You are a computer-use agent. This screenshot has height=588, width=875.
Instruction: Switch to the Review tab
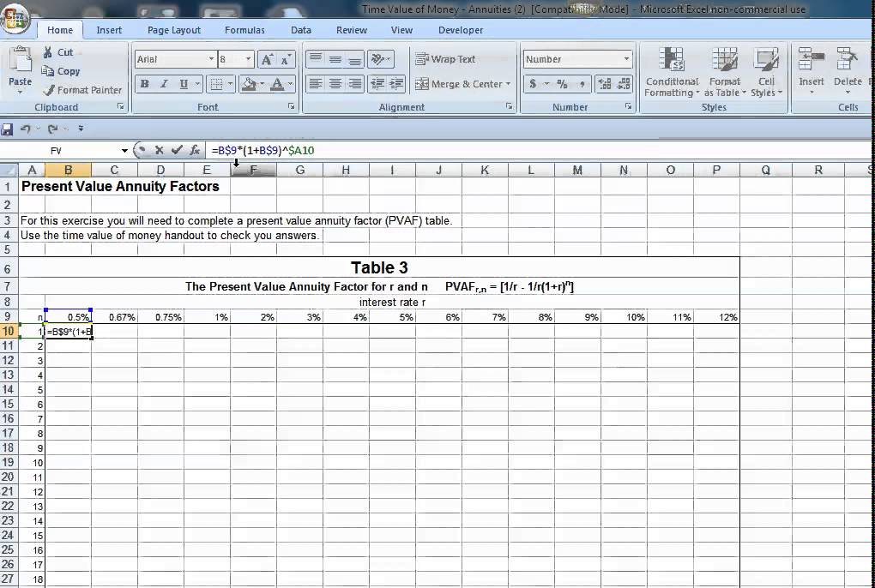(352, 30)
